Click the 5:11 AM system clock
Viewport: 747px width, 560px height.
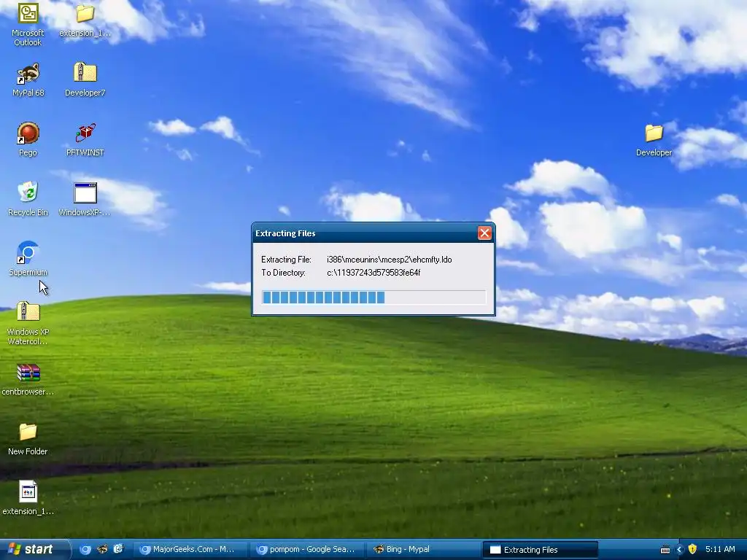(720, 549)
